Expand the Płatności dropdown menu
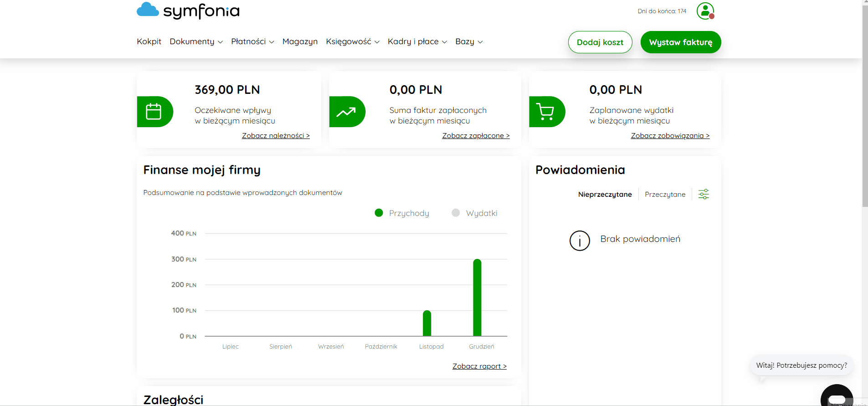The image size is (868, 406). click(252, 41)
